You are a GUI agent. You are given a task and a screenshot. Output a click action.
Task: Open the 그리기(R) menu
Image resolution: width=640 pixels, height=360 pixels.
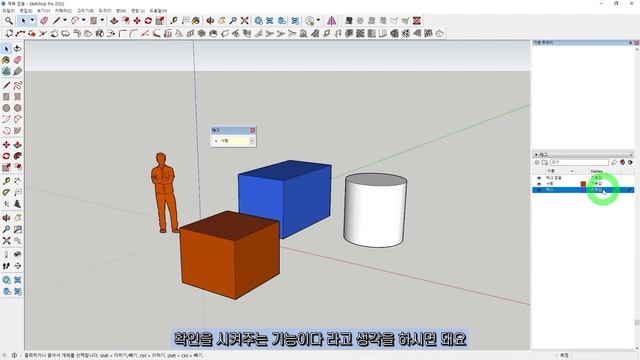(85, 11)
